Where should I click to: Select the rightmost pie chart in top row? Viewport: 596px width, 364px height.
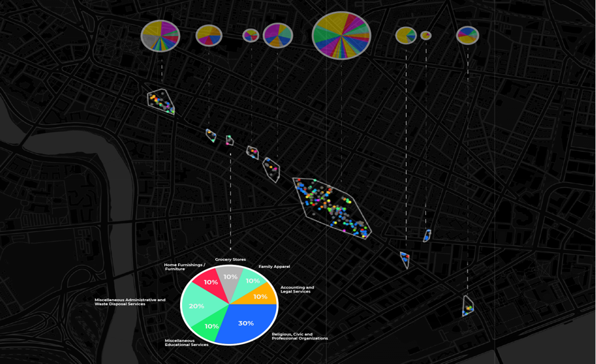click(x=468, y=35)
